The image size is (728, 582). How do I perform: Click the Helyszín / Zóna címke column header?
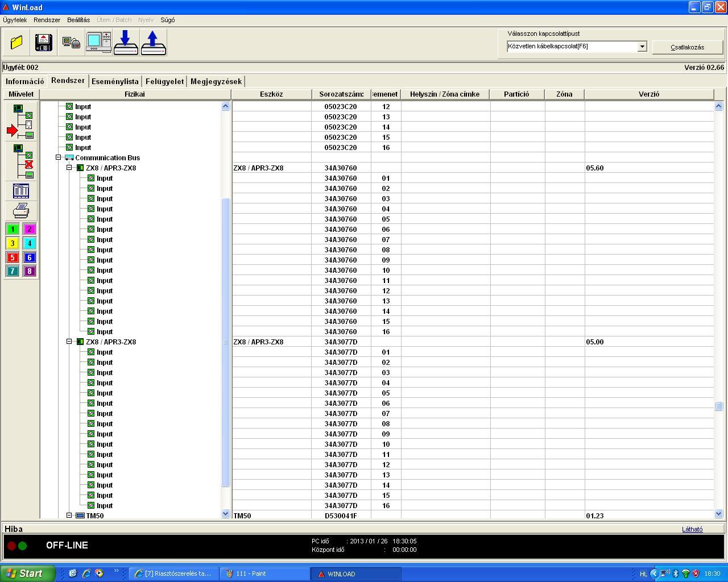pyautogui.click(x=445, y=94)
